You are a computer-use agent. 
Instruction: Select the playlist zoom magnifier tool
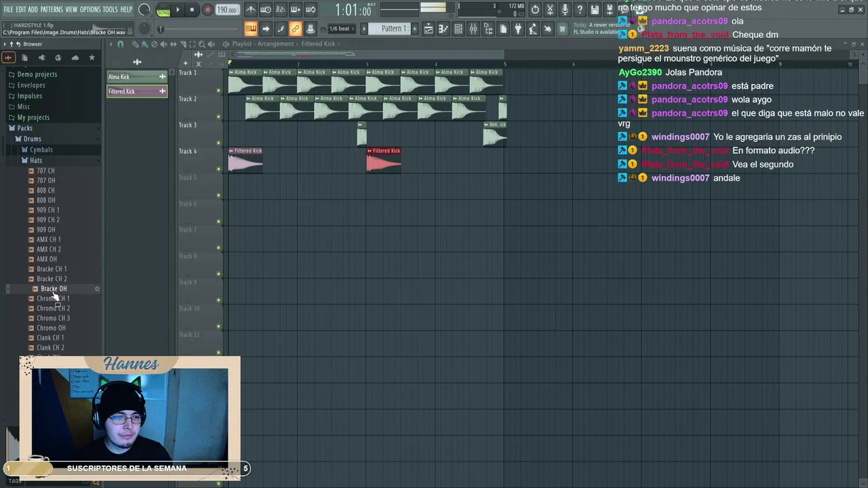point(201,44)
